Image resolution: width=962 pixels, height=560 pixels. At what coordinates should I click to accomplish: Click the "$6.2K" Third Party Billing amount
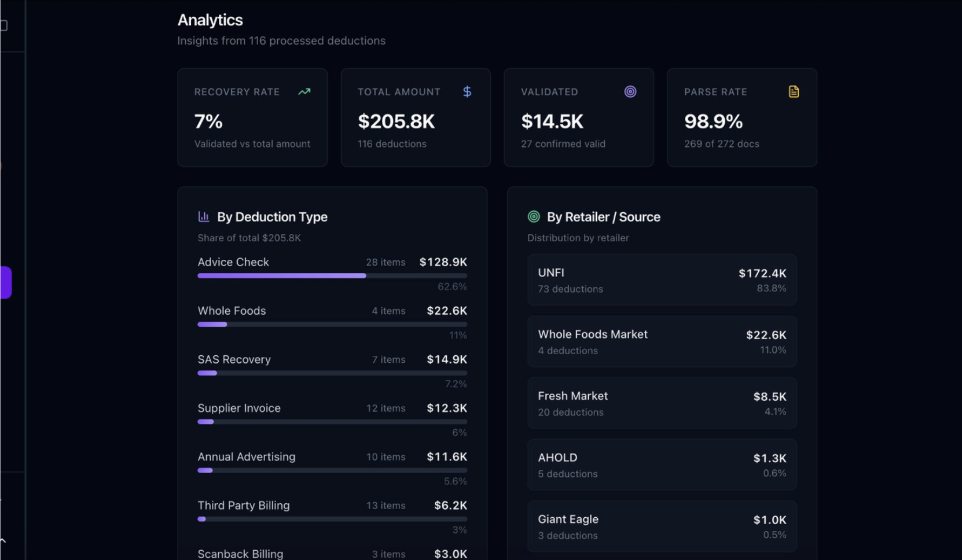click(x=451, y=505)
